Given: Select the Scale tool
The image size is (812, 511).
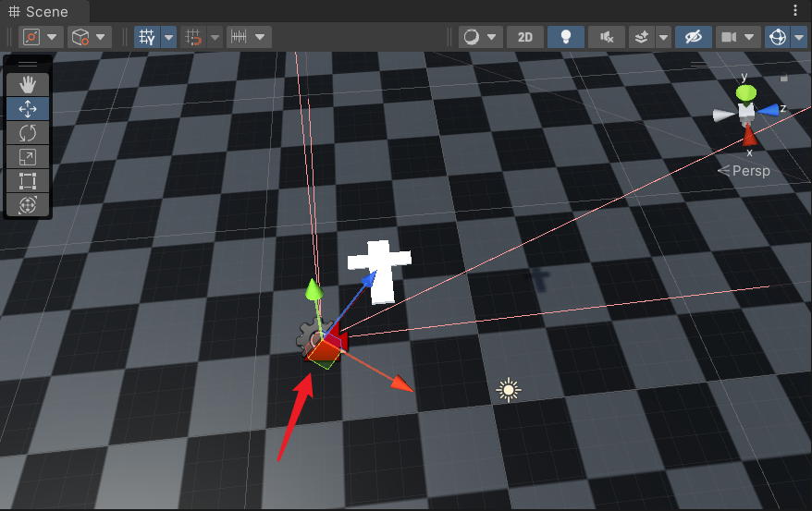Looking at the screenshot, I should coord(28,157).
